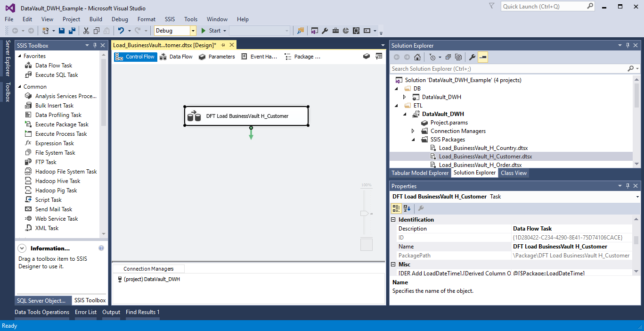The height and width of the screenshot is (331, 644).
Task: Open the Server Explorer side tab
Action: coord(8,58)
